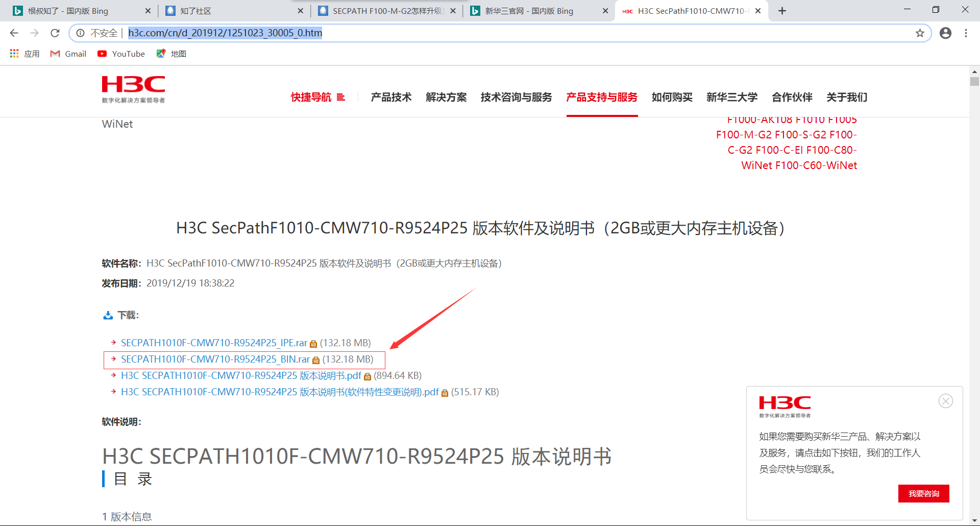This screenshot has height=526, width=980.
Task: Open the 产品技术 menu
Action: (391, 97)
